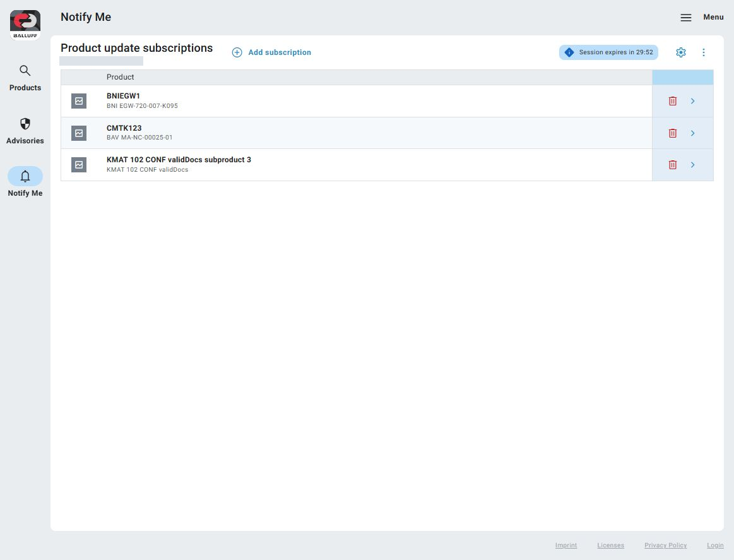This screenshot has width=734, height=560.
Task: Open the Licenses footer link
Action: 610,545
